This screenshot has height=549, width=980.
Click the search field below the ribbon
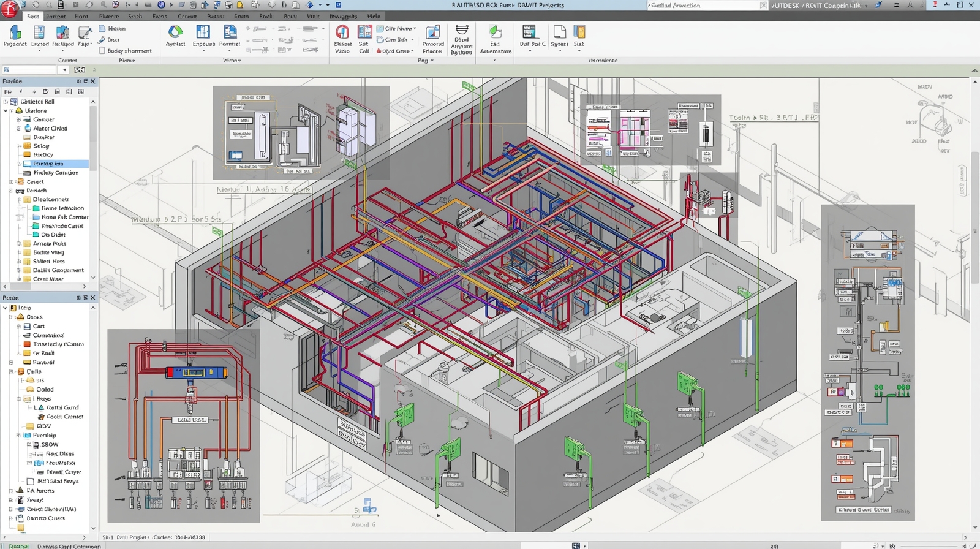[30, 70]
